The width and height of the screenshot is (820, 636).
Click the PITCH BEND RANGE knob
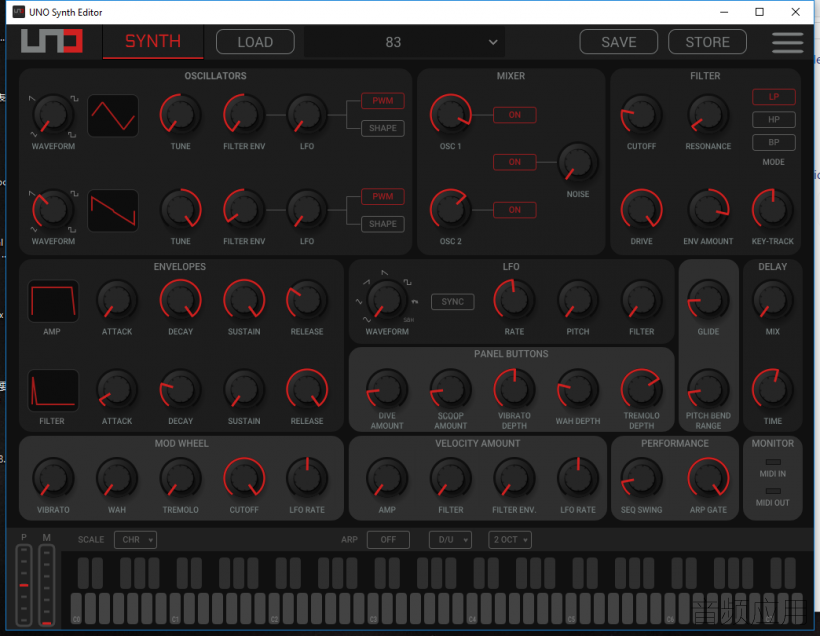(708, 390)
